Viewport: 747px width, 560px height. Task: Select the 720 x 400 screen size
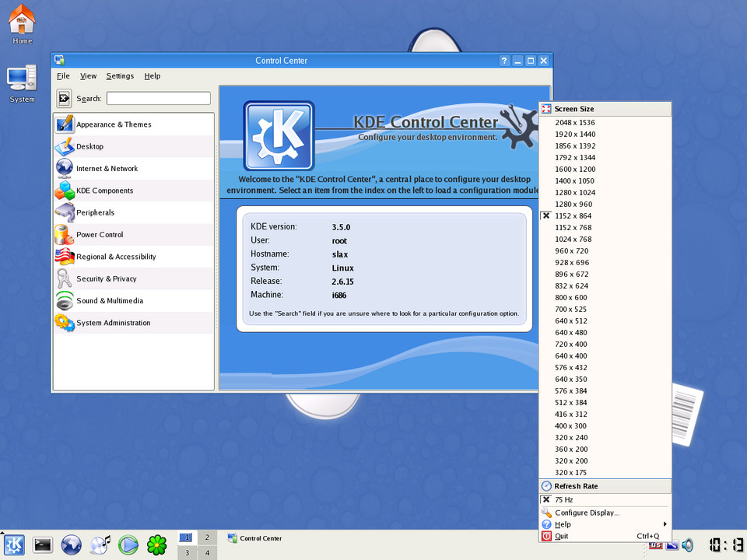tap(605, 345)
